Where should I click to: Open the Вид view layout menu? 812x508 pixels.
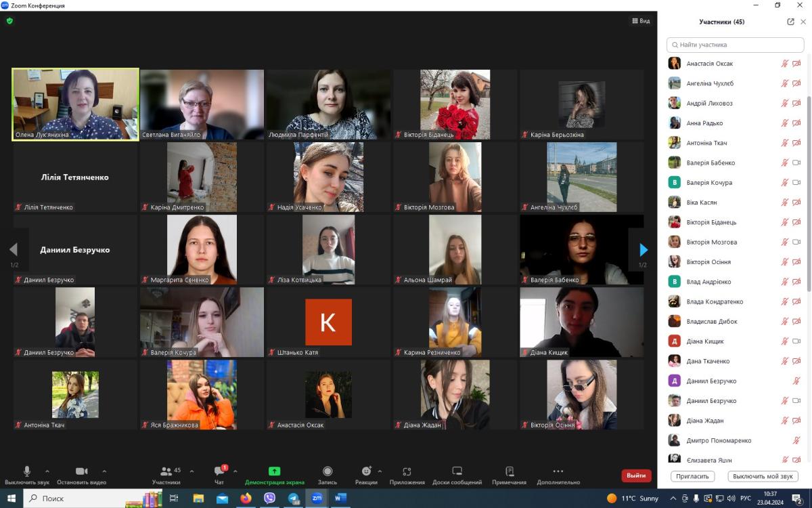[x=640, y=21]
